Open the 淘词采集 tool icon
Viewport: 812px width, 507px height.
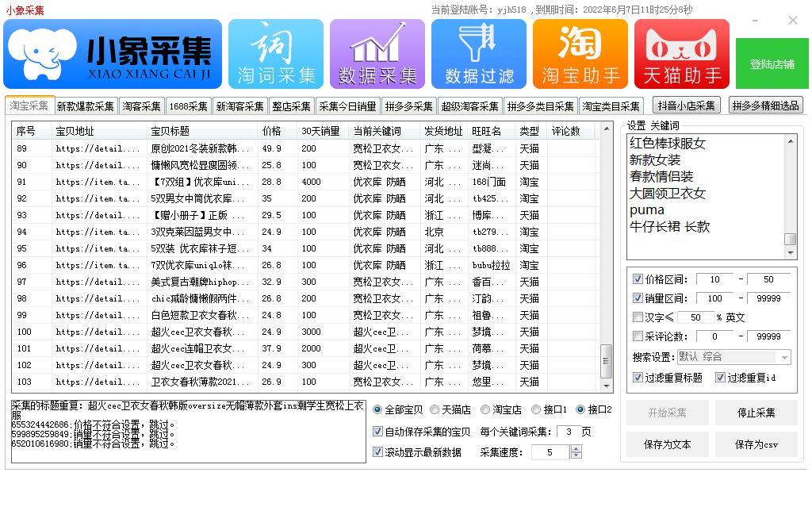(275, 53)
